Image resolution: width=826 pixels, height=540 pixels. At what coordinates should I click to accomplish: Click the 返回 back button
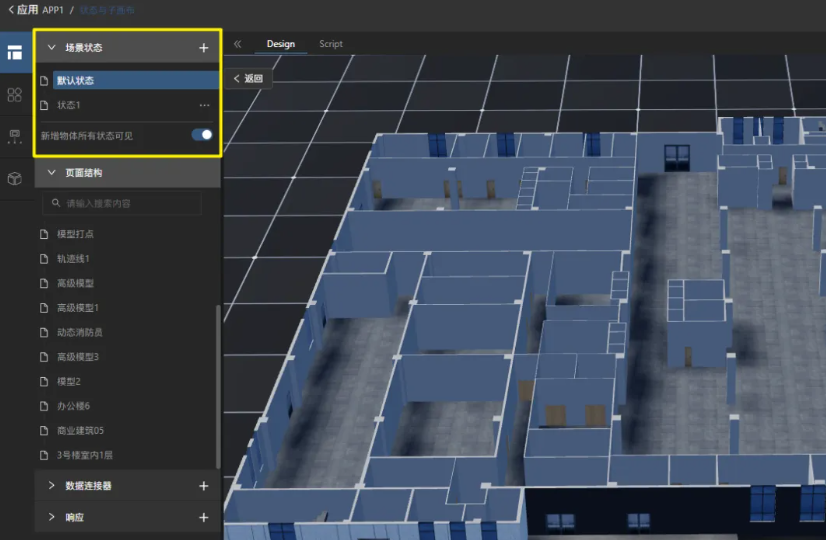pos(248,78)
